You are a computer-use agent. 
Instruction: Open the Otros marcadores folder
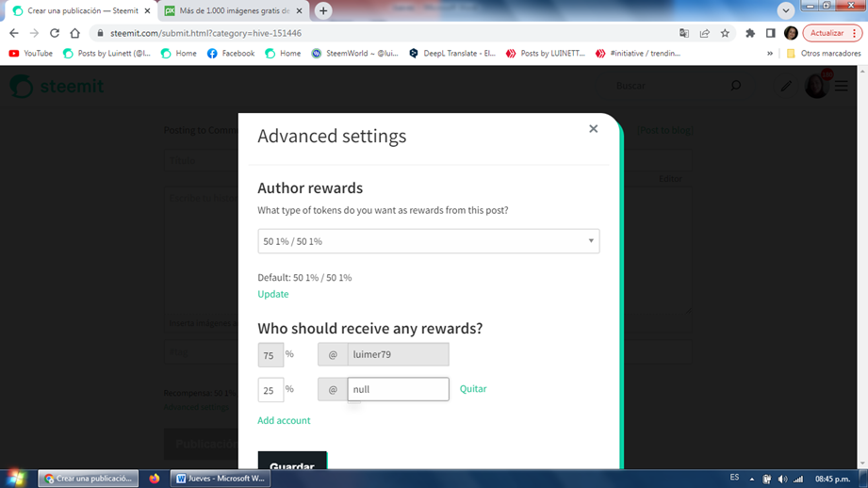coord(824,53)
